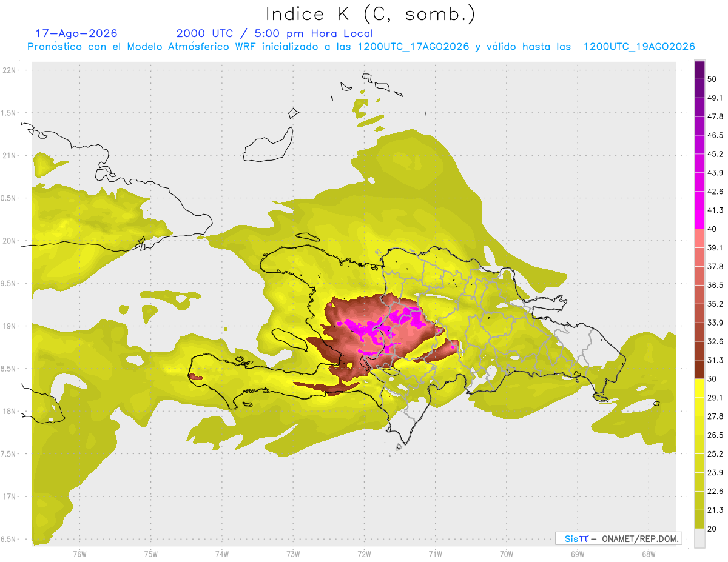Click the '2000 UTC / 5:00 pm Hora Local' text
This screenshot has width=728, height=562.
[x=275, y=33]
